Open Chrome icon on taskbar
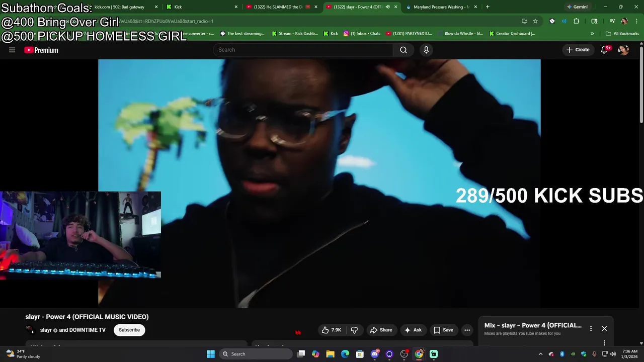644x362 pixels. tap(419, 354)
